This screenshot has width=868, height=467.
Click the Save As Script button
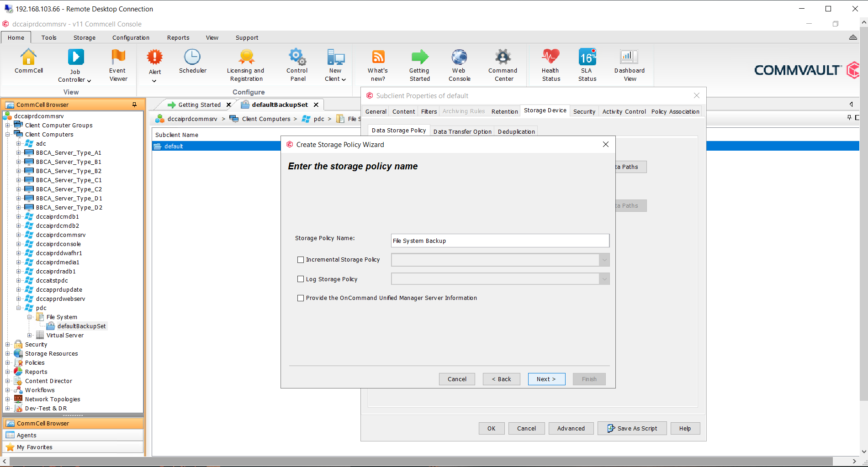tap(632, 428)
